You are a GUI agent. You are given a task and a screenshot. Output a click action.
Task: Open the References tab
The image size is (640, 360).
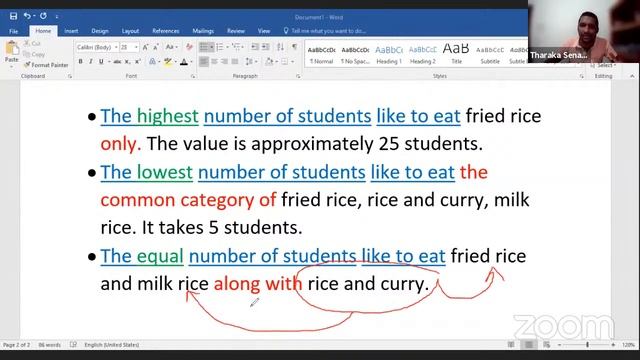coord(166,31)
